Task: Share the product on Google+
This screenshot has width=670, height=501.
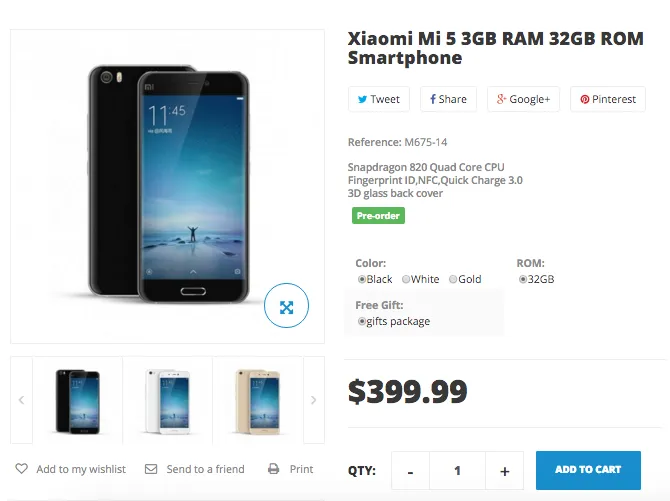Action: [x=523, y=99]
